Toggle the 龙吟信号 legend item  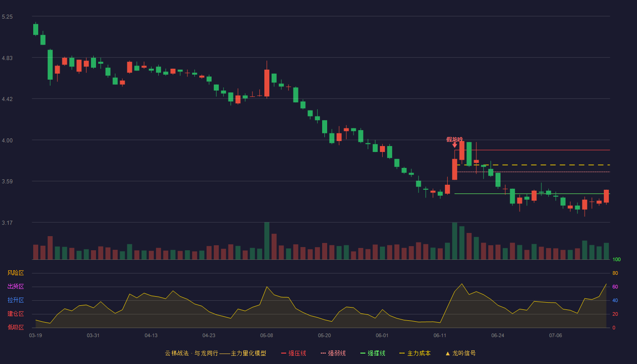tap(460, 353)
